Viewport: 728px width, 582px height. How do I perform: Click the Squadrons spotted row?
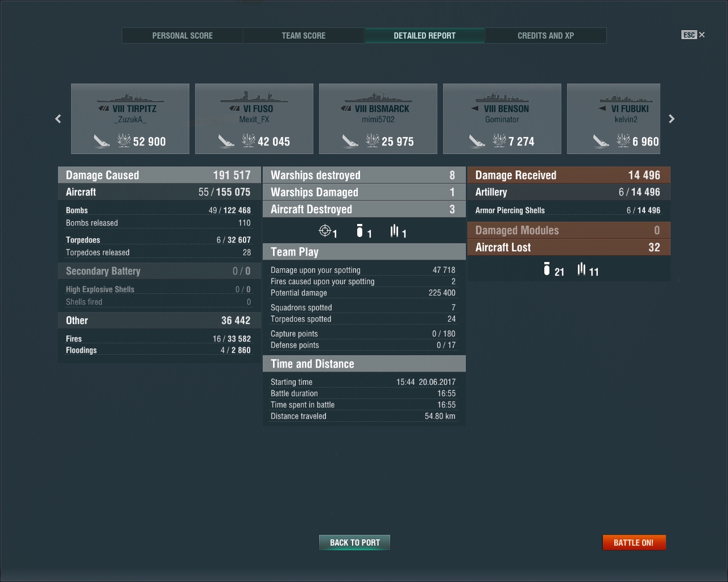point(363,307)
